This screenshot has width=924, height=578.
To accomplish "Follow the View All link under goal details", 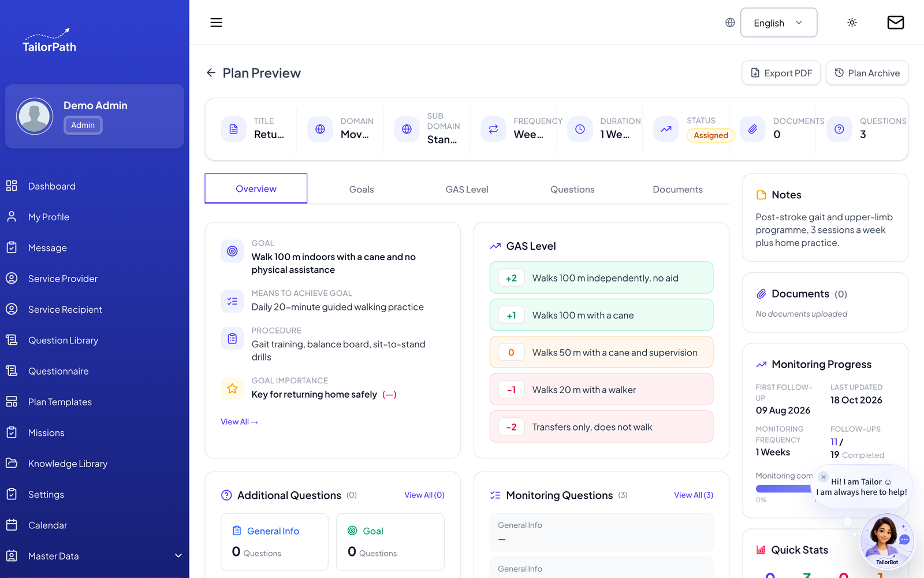I will point(239,422).
